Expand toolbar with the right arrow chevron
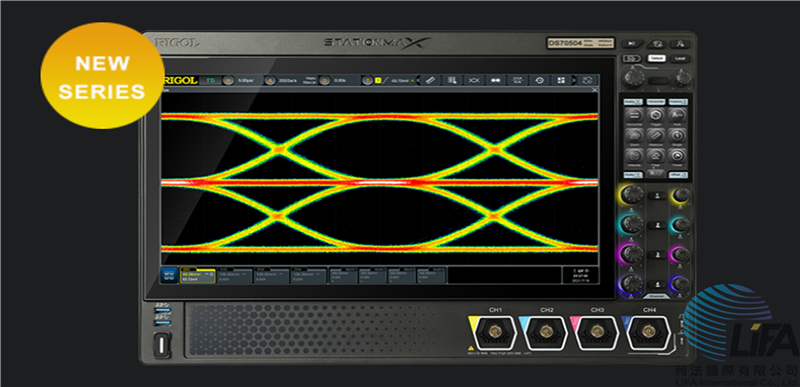The height and width of the screenshot is (387, 800). pyautogui.click(x=574, y=80)
